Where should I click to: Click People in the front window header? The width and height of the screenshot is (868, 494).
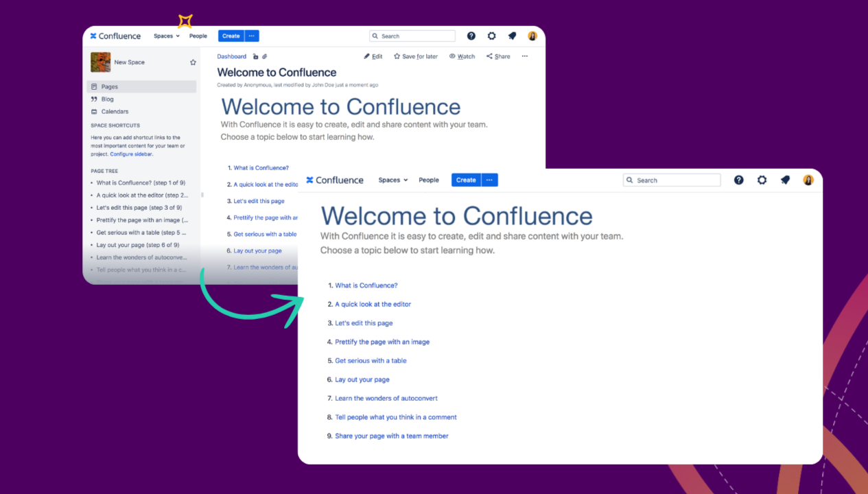point(429,180)
